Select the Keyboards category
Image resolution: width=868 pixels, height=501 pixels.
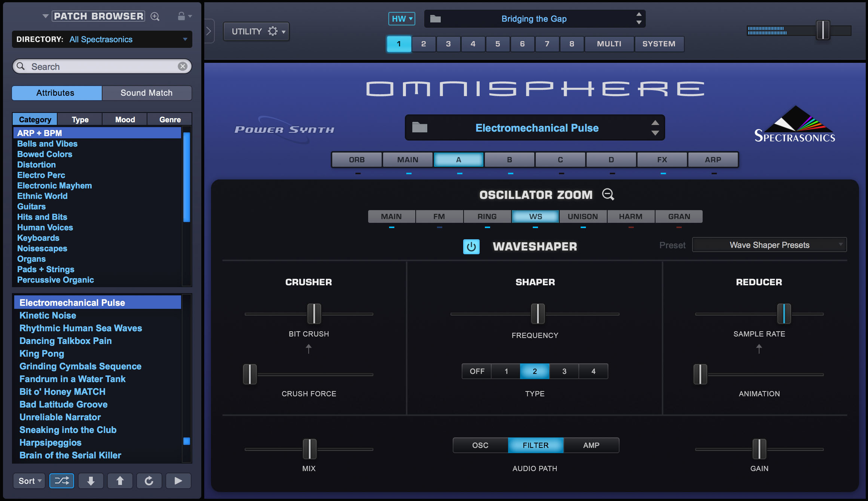pos(98,238)
